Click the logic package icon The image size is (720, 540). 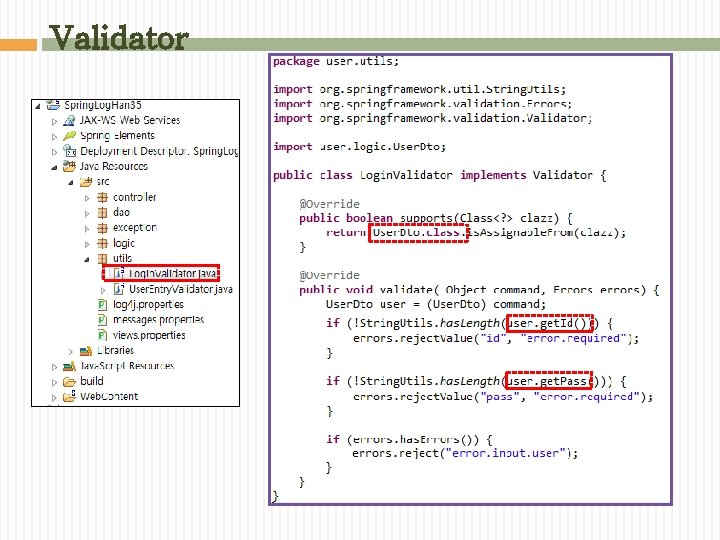pos(103,243)
